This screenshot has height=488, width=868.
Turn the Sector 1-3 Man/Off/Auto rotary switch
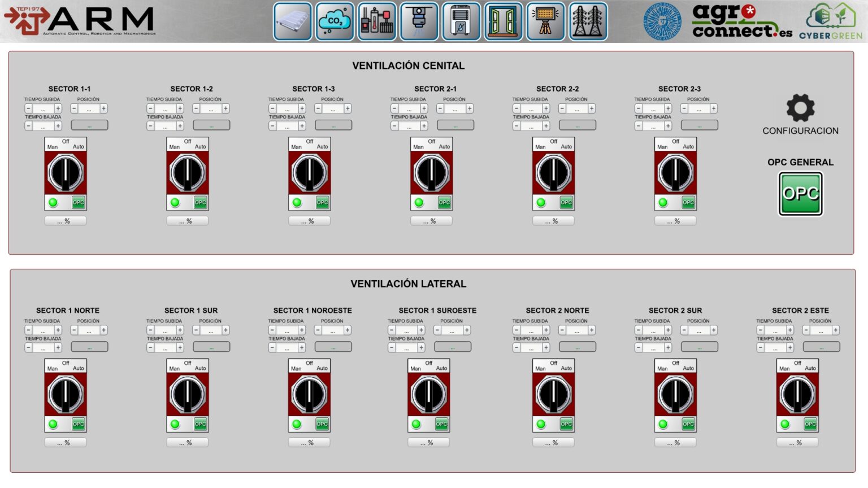pyautogui.click(x=310, y=173)
